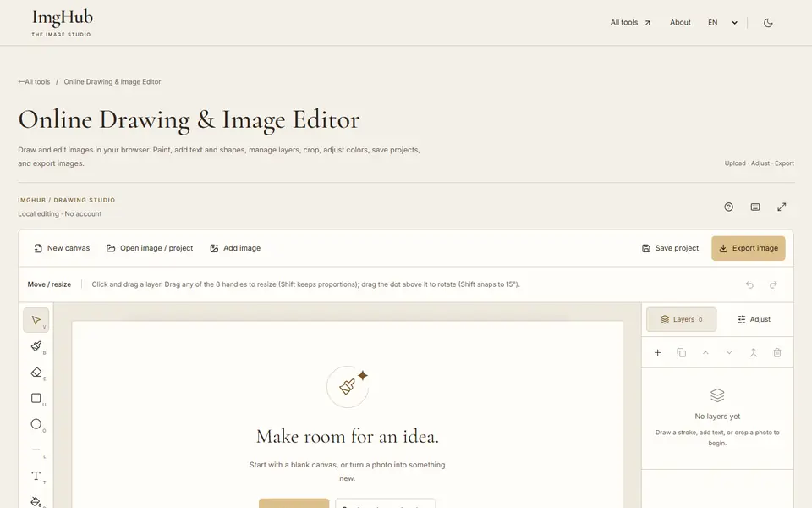
Task: Open keyboard shortcuts icon
Action: pos(755,207)
